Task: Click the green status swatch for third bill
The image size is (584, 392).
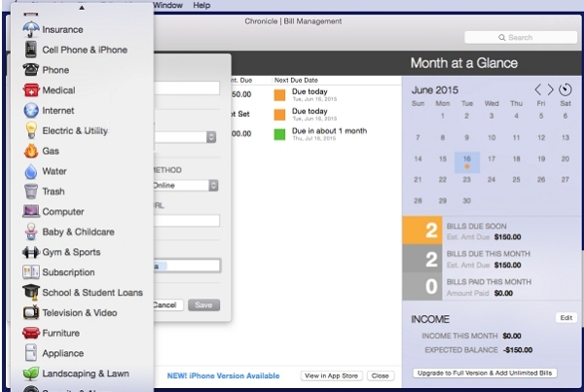Action: tap(280, 131)
